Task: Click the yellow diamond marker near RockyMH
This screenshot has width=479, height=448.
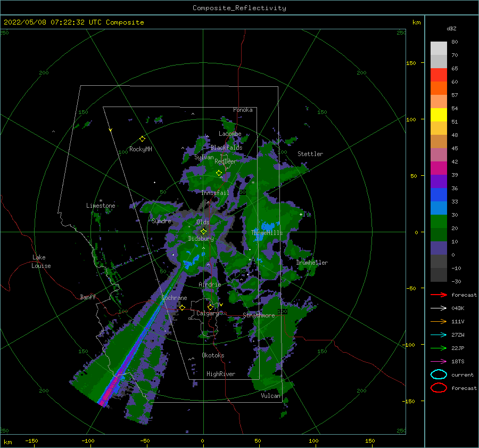Action: (142, 139)
